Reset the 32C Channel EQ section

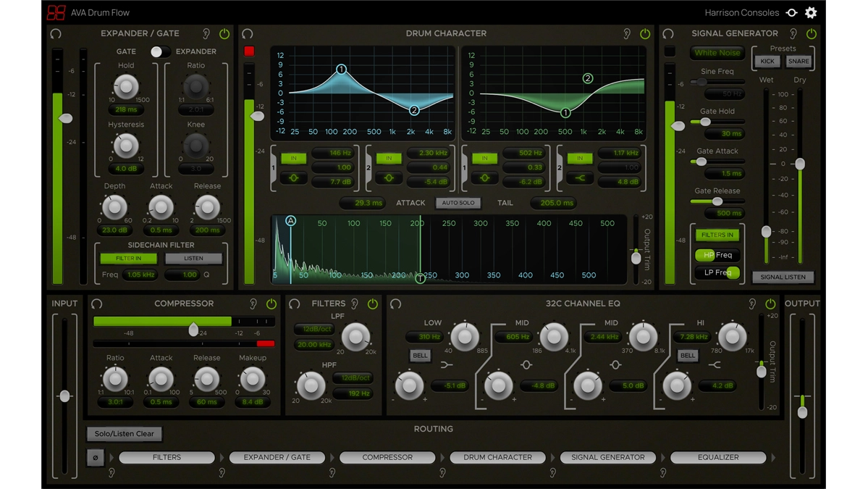tap(396, 304)
